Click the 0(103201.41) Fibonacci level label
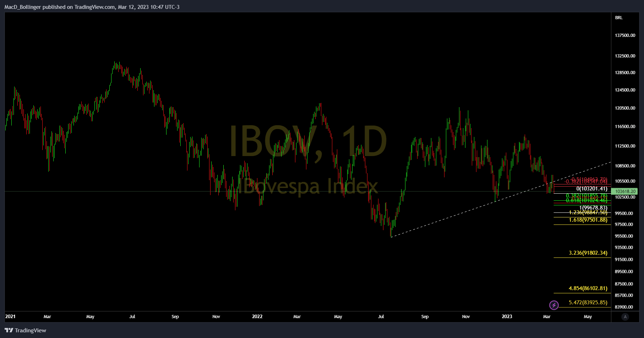Image resolution: width=644 pixels, height=338 pixels. click(592, 189)
